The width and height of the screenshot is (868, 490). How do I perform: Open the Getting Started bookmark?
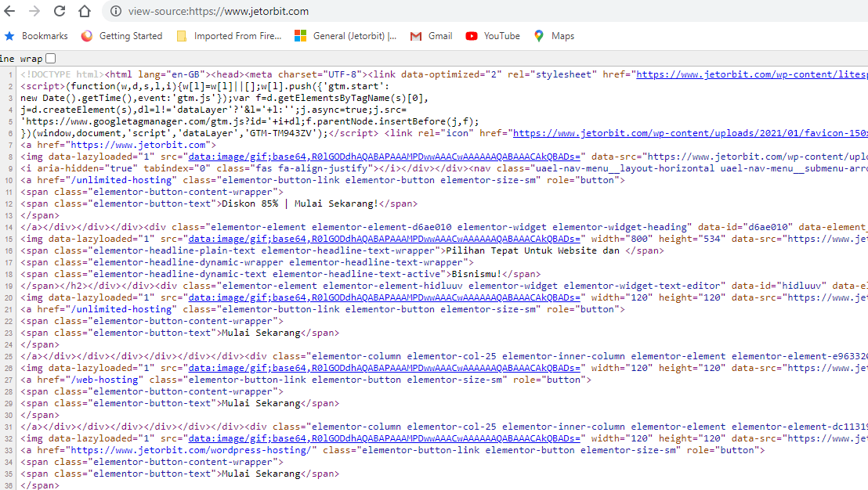(121, 36)
